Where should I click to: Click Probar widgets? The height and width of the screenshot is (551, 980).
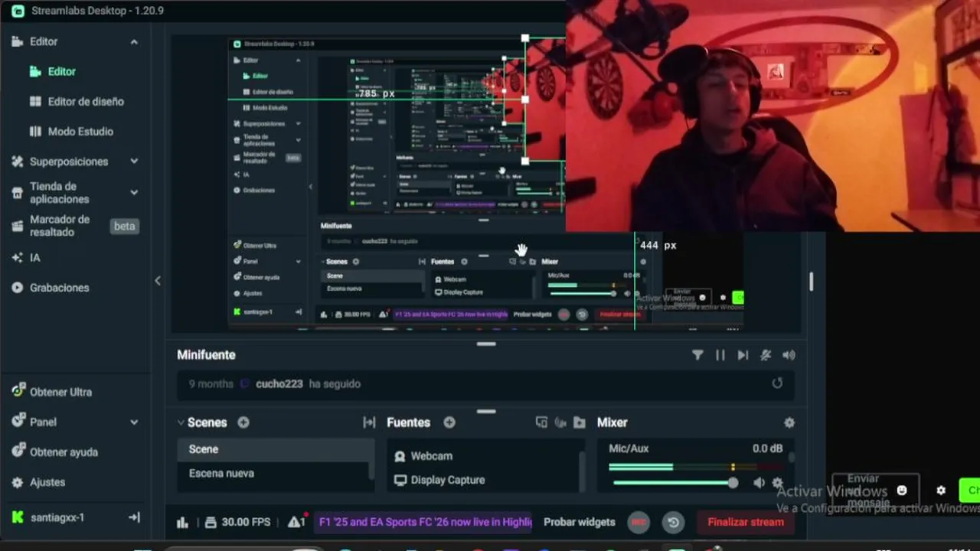pyautogui.click(x=580, y=522)
